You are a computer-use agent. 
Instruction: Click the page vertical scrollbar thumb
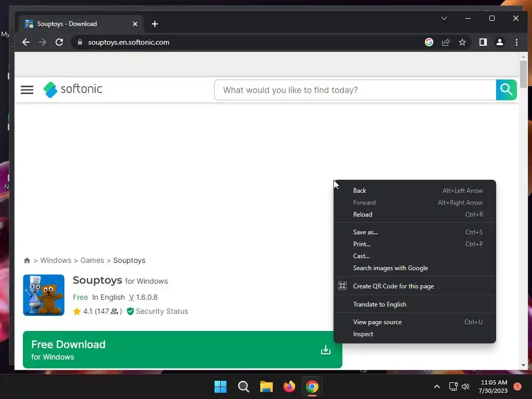coord(523,74)
